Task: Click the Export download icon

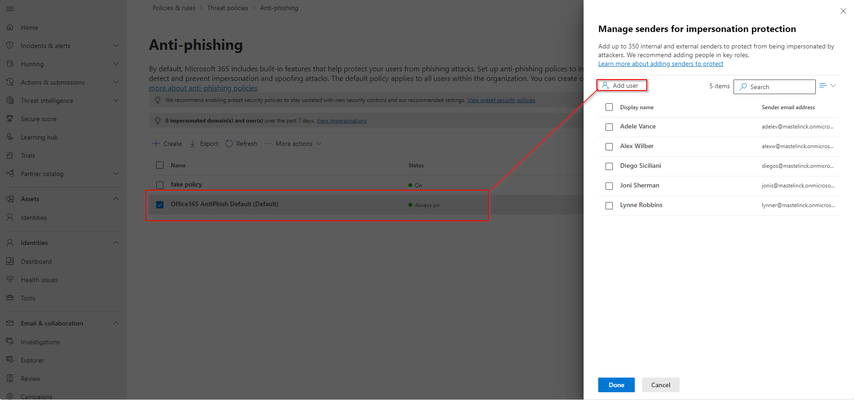Action: [193, 144]
